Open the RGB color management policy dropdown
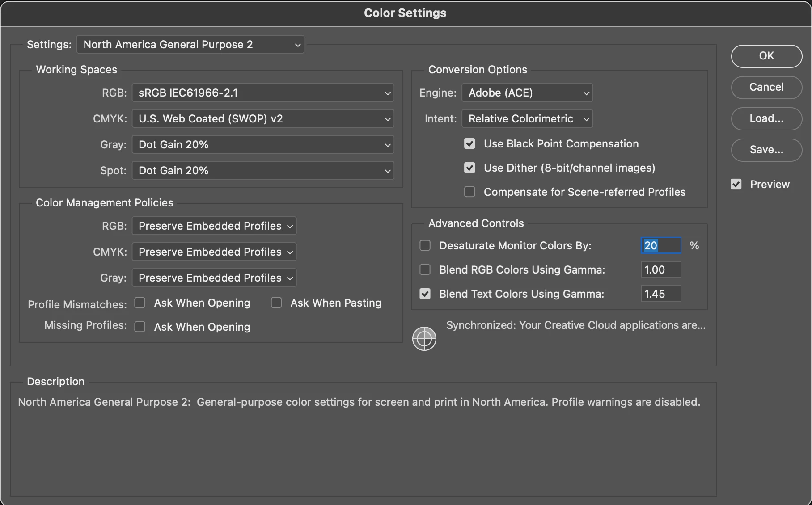This screenshot has height=505, width=812. 214,226
